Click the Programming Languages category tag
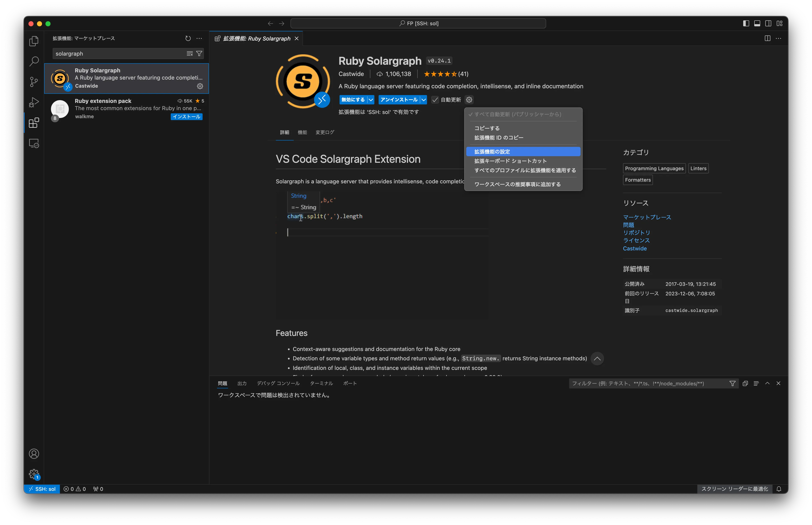Screen dimensions: 812x525 654,168
